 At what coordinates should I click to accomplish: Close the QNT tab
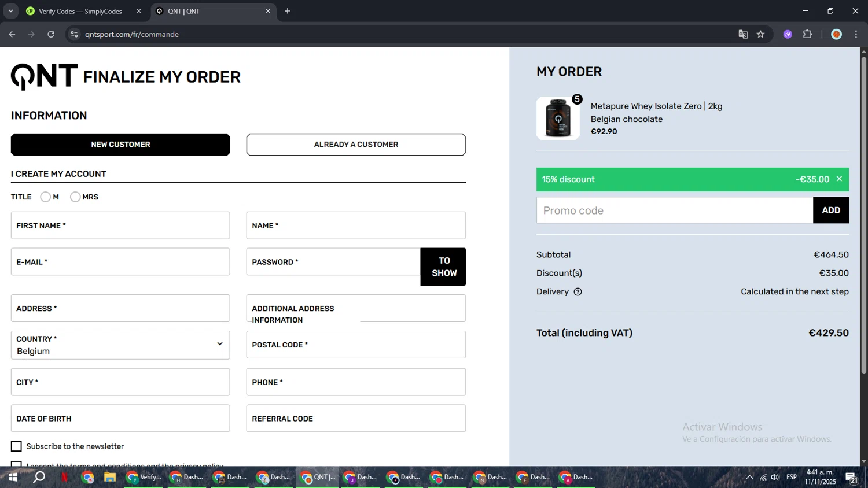pyautogui.click(x=268, y=11)
